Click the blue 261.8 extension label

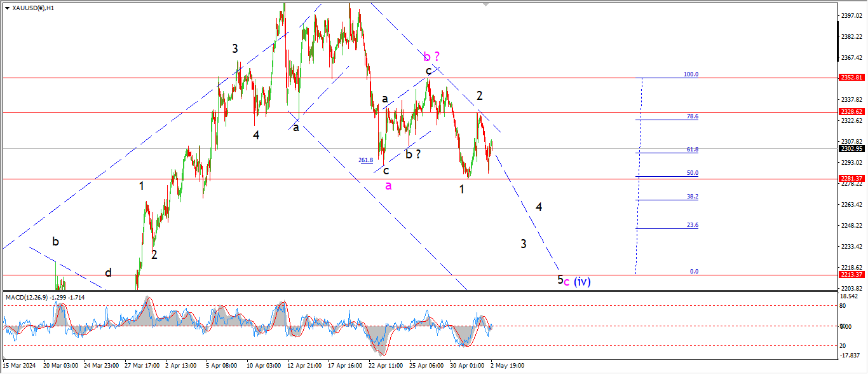pyautogui.click(x=365, y=160)
